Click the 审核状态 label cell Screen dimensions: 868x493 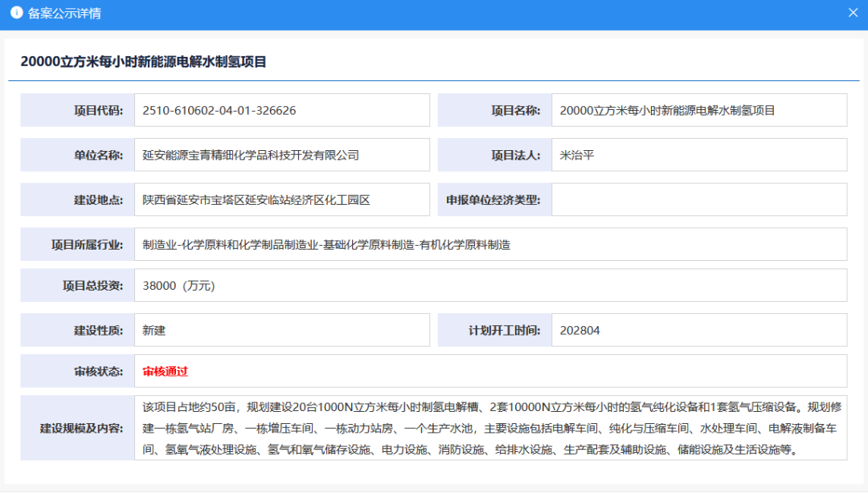pyautogui.click(x=77, y=371)
